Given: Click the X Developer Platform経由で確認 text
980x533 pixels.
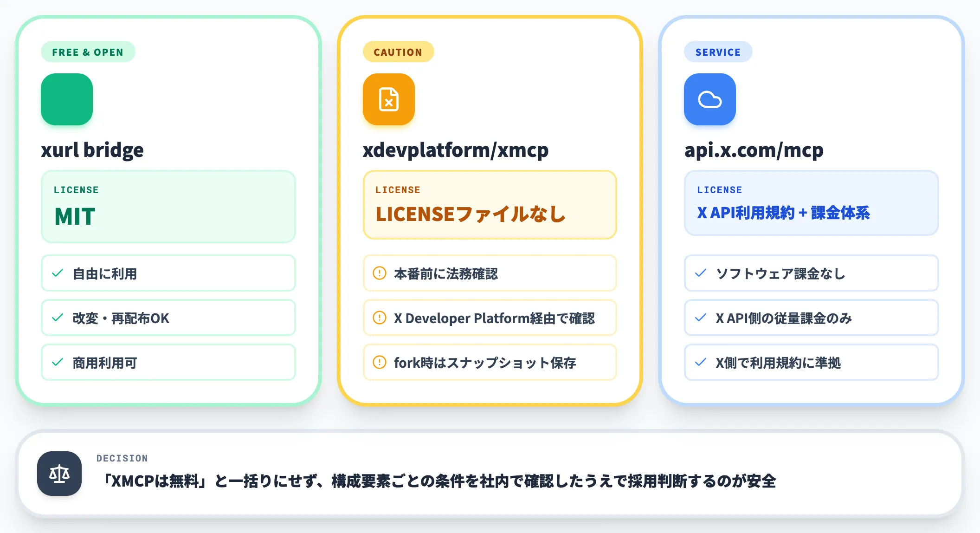Looking at the screenshot, I should (494, 318).
